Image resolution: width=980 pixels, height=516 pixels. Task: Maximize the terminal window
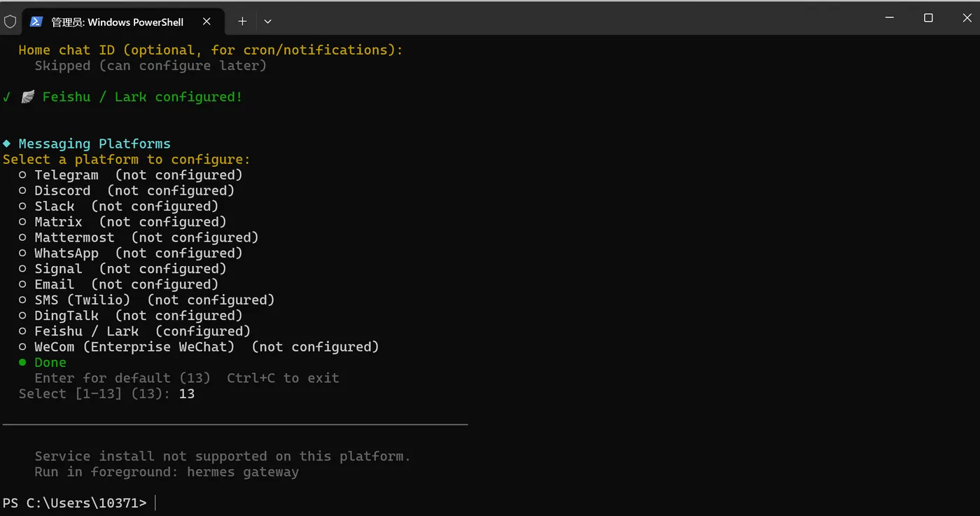(928, 18)
